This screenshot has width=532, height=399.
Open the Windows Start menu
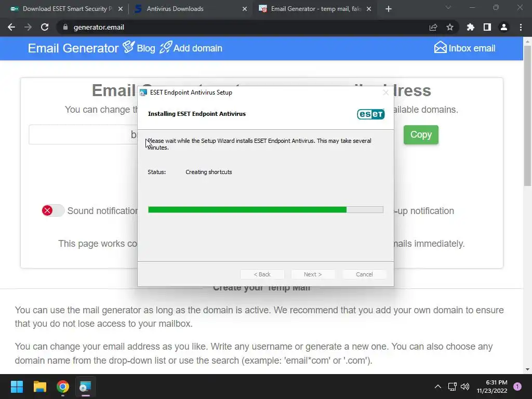(17, 387)
